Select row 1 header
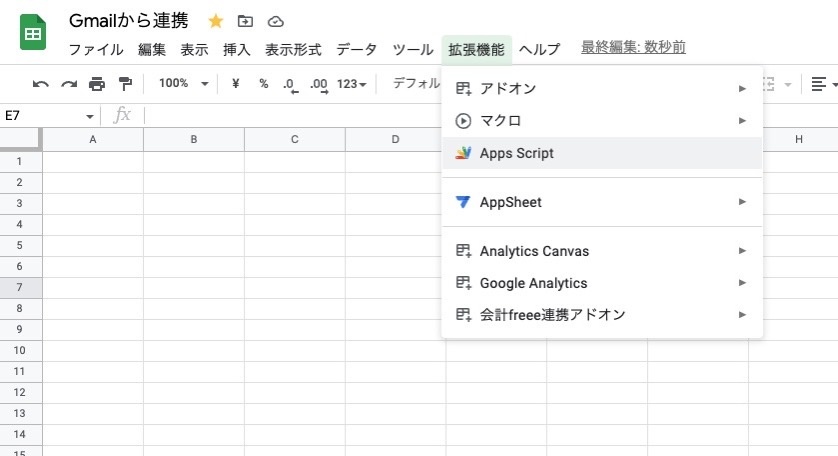838x456 pixels. coord(20,161)
